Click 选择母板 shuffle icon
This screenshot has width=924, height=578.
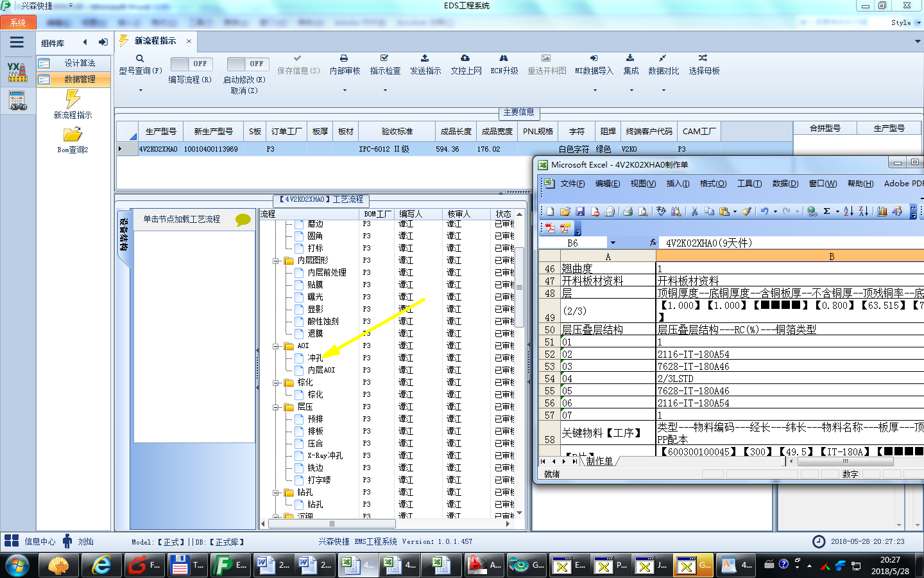703,58
